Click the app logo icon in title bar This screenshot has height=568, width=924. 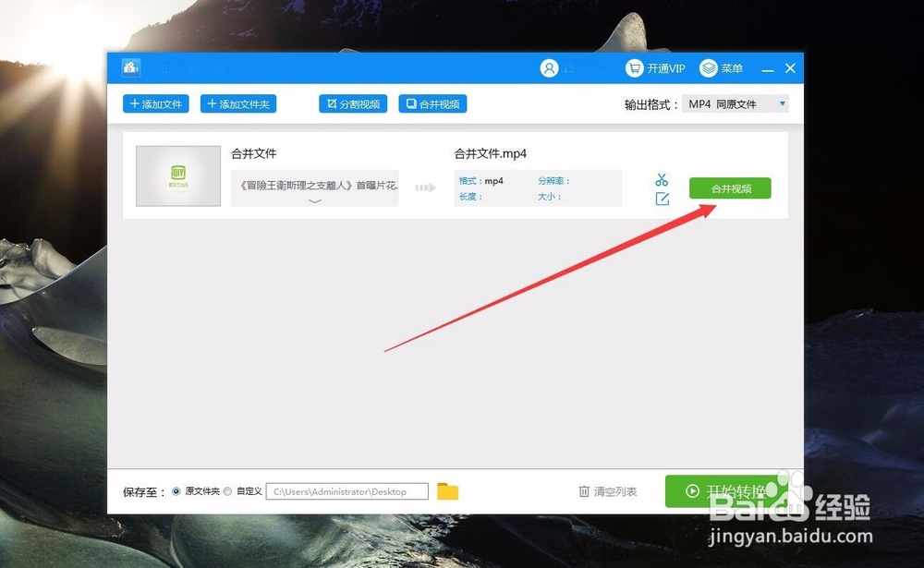(131, 67)
